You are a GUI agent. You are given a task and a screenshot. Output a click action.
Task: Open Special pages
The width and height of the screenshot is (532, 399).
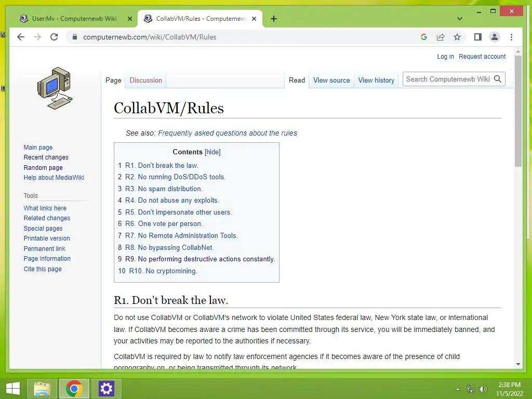[x=43, y=229]
